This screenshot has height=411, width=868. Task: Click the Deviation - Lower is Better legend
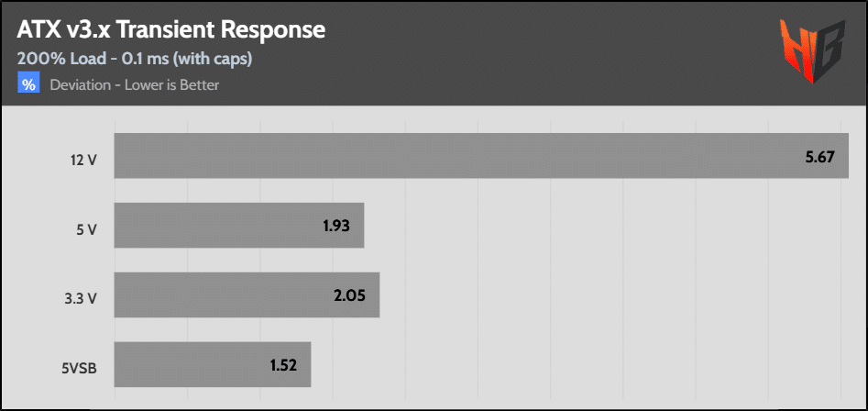tap(135, 85)
